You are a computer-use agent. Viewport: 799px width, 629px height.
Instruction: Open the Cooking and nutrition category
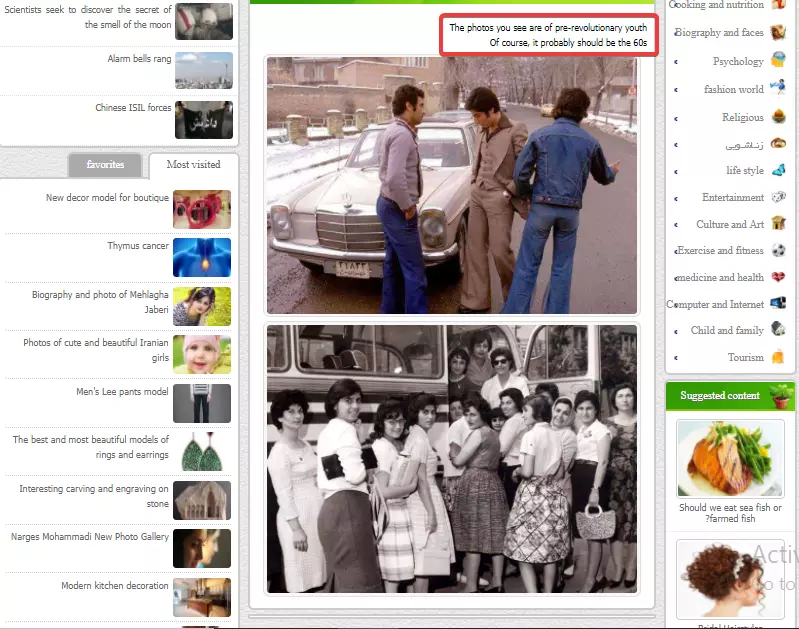[x=716, y=5]
